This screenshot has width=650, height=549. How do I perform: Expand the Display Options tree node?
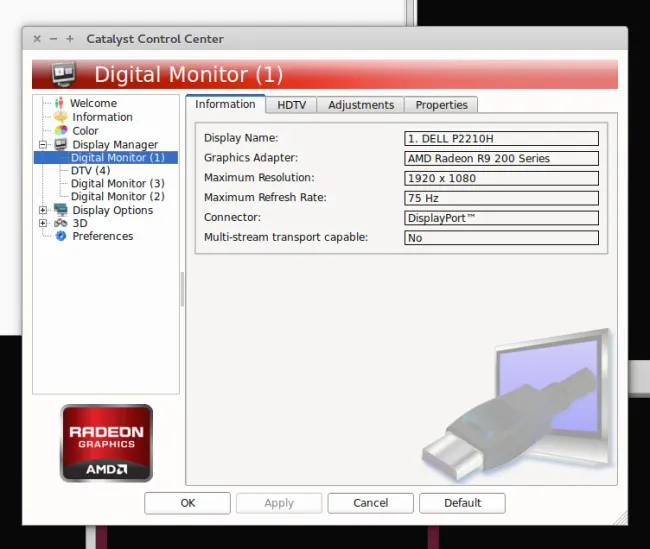(43, 210)
